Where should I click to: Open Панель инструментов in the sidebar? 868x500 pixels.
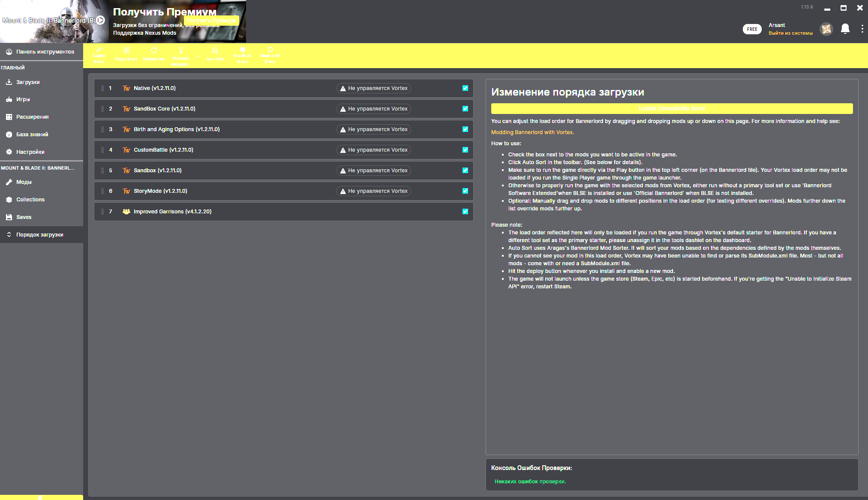point(42,51)
